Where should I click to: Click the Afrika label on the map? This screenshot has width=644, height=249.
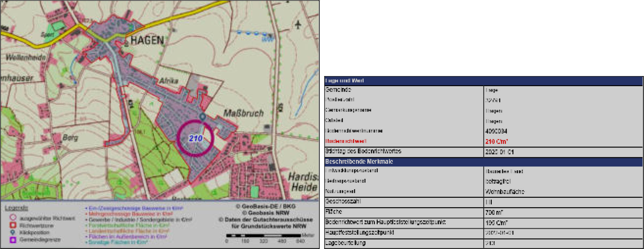tap(169, 81)
